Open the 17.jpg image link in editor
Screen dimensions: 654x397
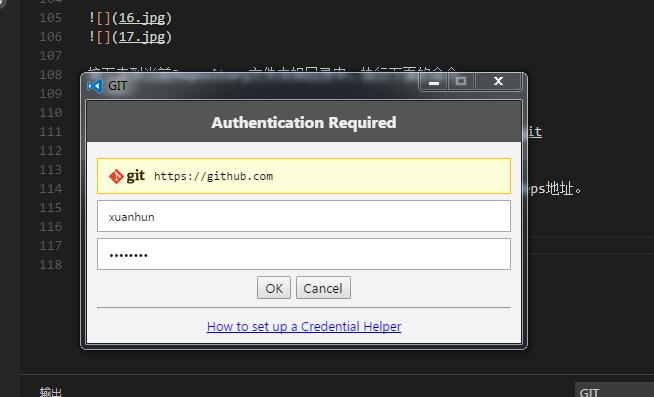pos(142,37)
